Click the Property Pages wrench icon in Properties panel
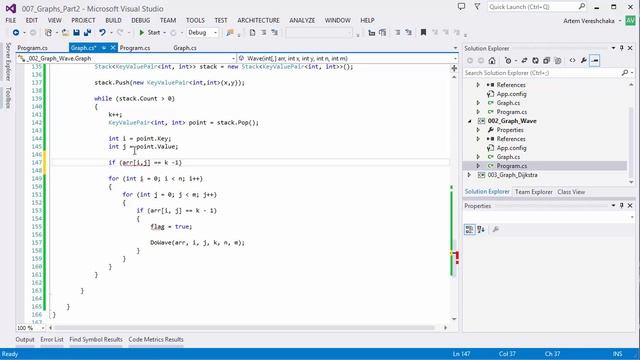The image size is (640, 360). click(x=496, y=229)
